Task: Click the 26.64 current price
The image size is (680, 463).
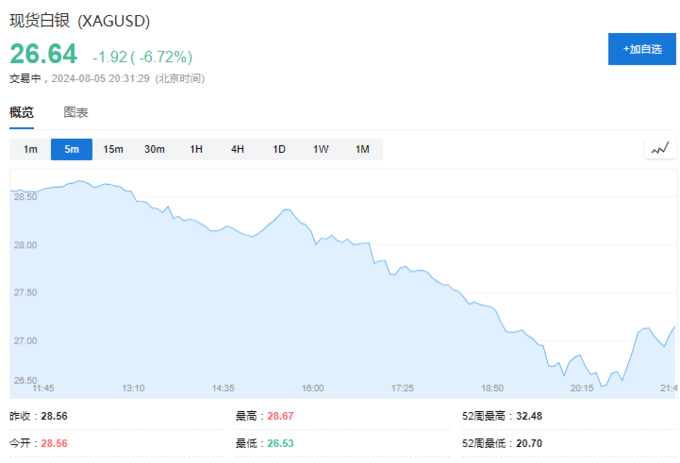Action: pos(44,56)
